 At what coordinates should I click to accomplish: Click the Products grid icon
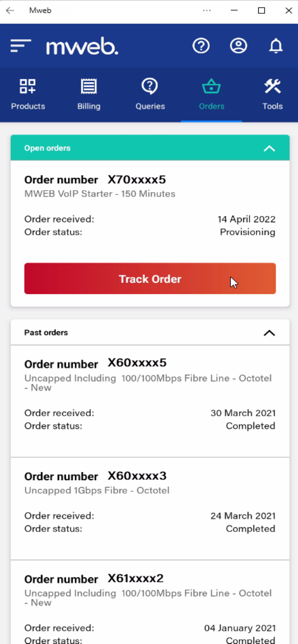pyautogui.click(x=28, y=87)
